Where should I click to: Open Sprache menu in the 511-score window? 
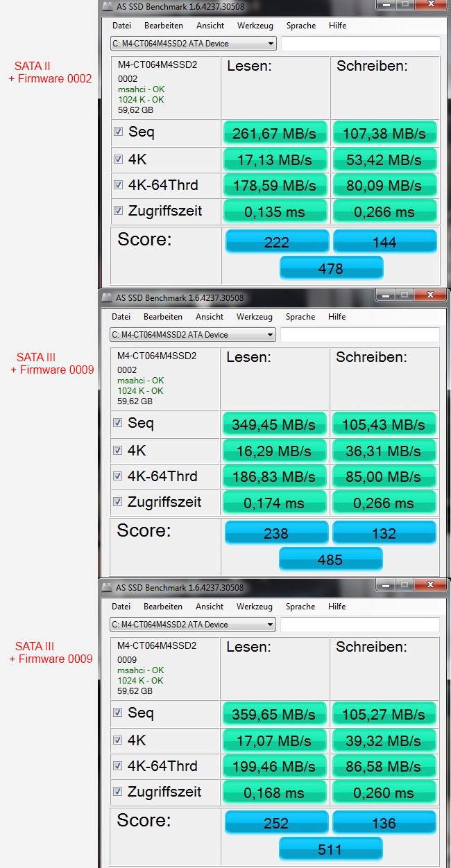click(x=300, y=607)
